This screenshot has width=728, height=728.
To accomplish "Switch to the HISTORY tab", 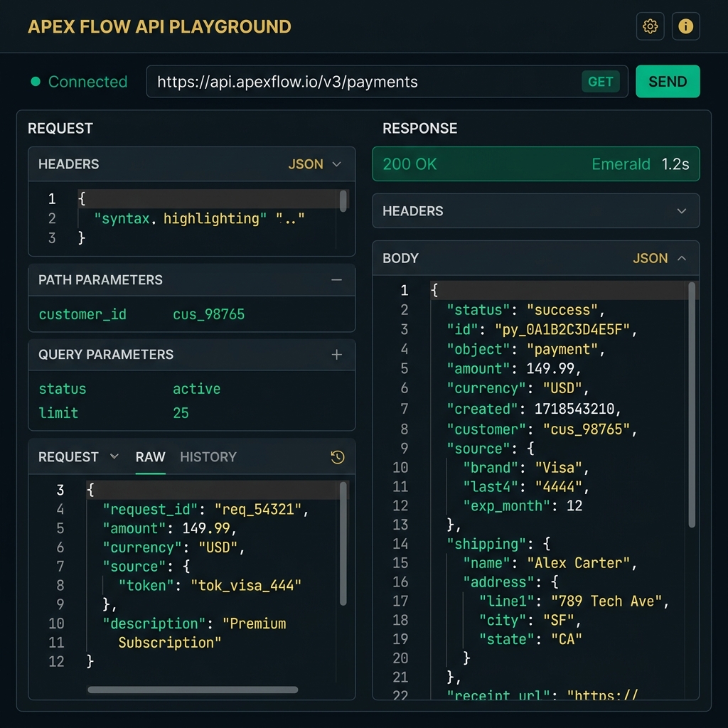I will coord(208,457).
